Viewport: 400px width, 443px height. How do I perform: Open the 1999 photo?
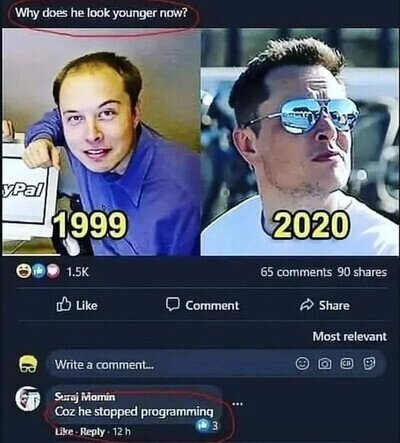click(101, 142)
